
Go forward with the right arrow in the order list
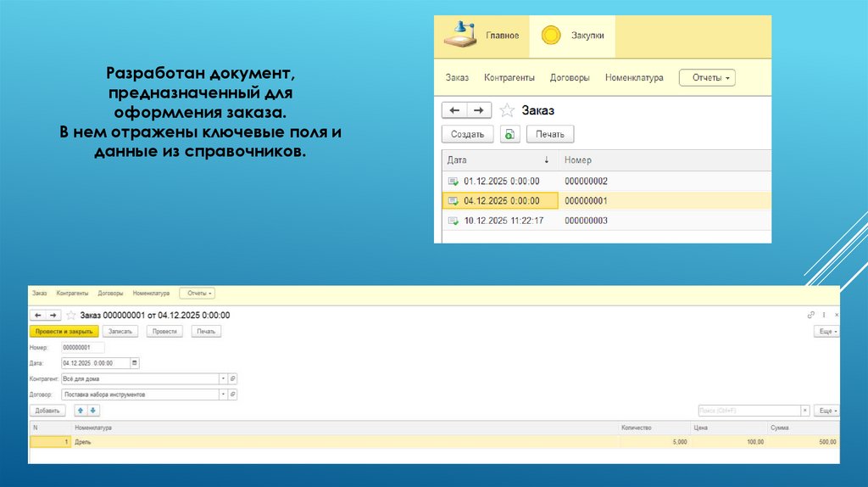(x=479, y=110)
